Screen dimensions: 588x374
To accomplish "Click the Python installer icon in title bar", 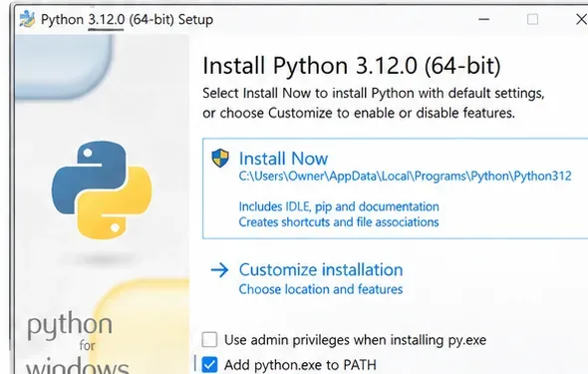I will [27, 19].
